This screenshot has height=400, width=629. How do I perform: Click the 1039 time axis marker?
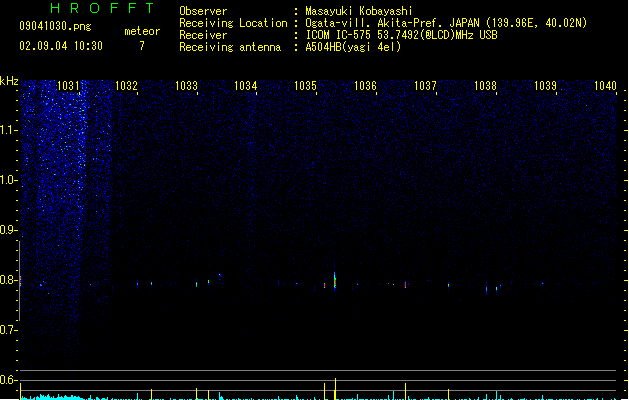(x=546, y=86)
